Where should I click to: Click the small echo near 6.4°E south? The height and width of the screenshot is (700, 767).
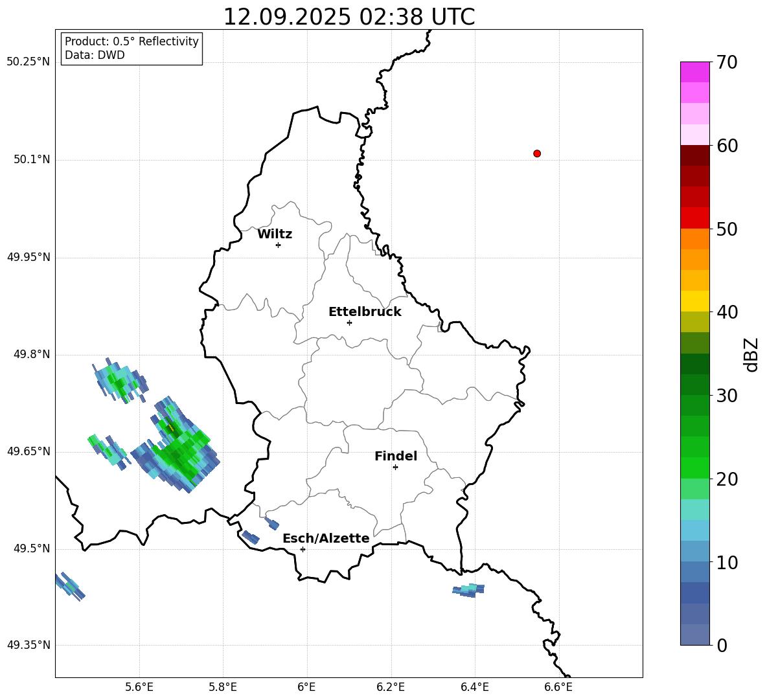tap(468, 590)
